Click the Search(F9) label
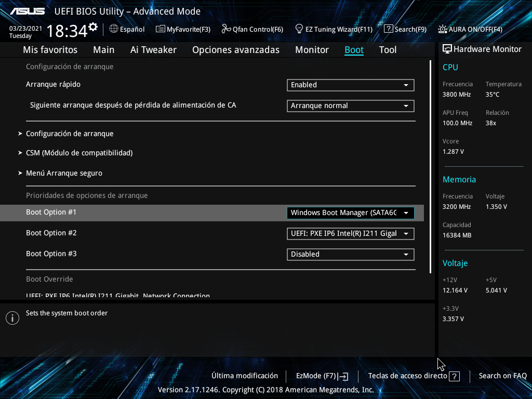Image resolution: width=532 pixels, height=399 pixels. click(x=410, y=30)
